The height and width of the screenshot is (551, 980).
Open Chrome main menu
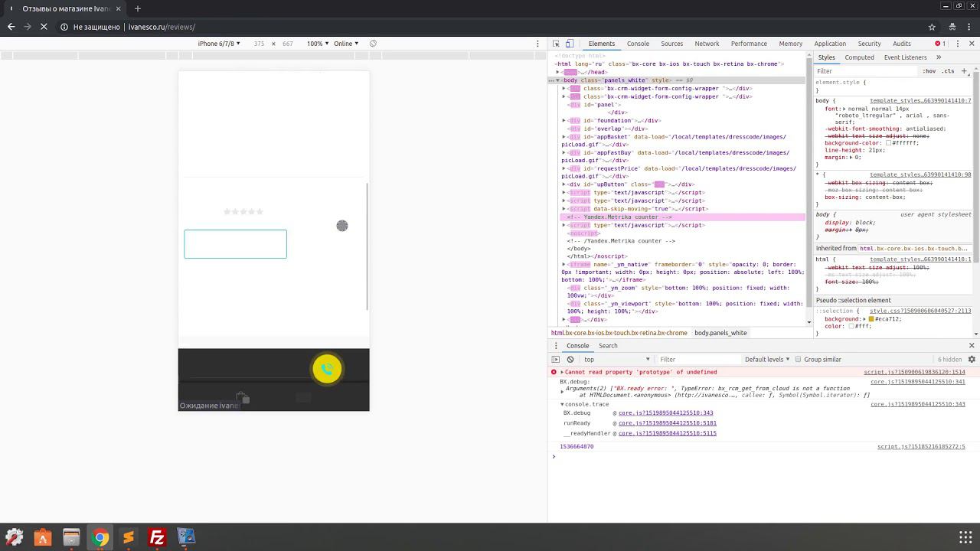click(969, 27)
